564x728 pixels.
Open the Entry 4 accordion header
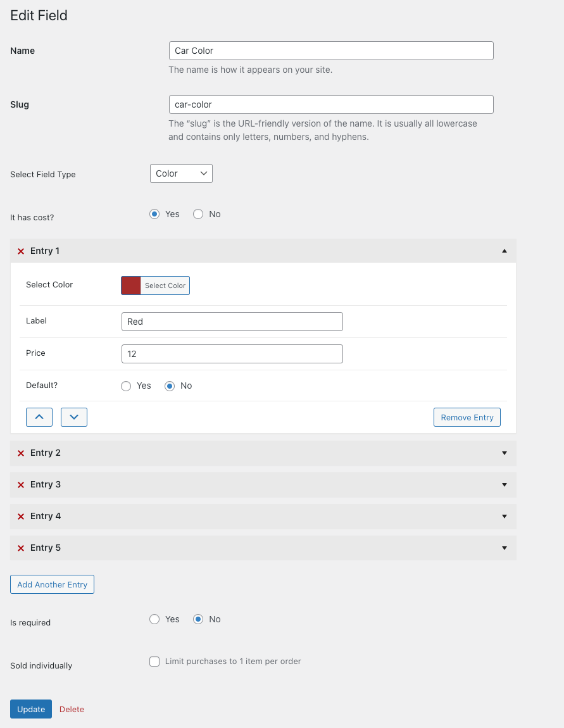263,517
